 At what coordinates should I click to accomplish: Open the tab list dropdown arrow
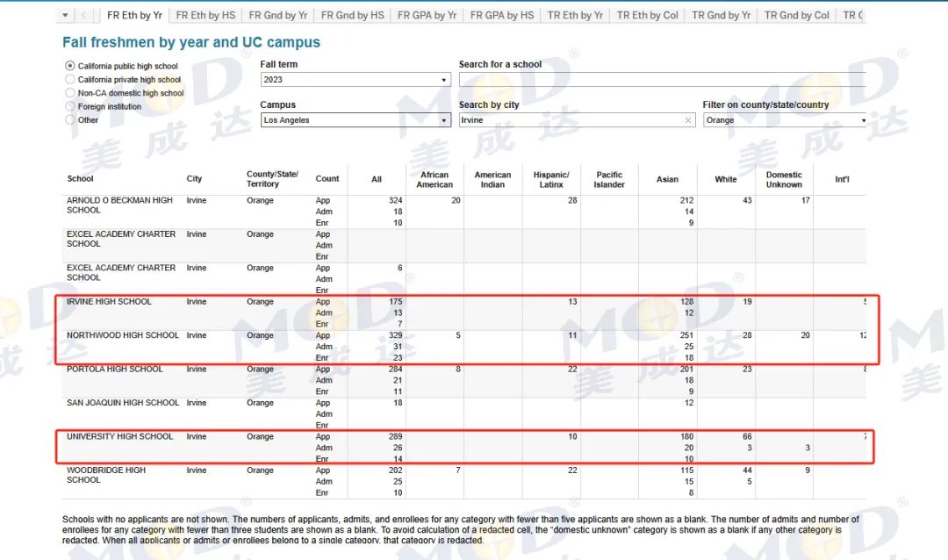coord(65,15)
